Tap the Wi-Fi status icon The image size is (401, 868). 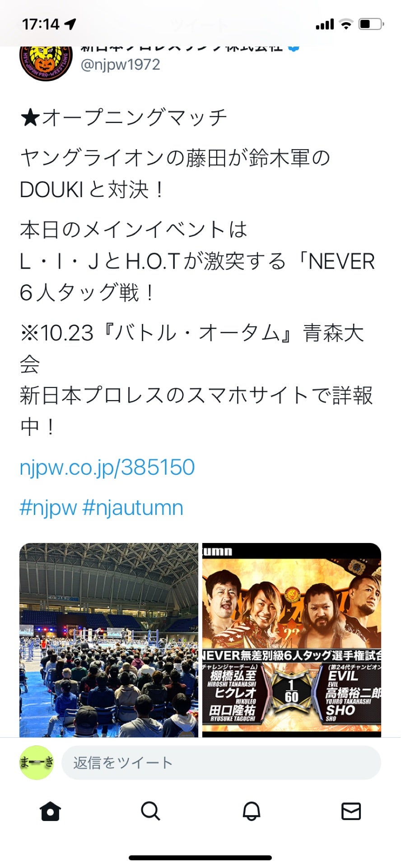[346, 24]
